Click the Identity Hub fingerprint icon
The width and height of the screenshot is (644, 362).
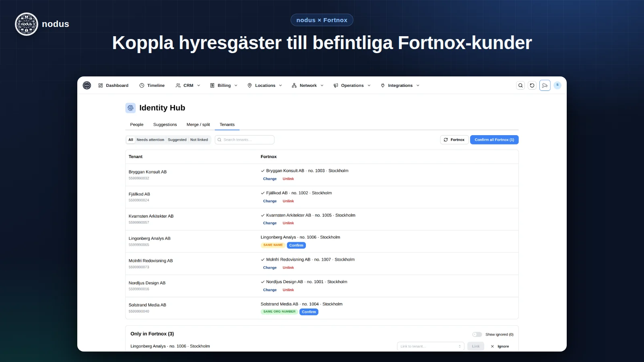click(130, 108)
